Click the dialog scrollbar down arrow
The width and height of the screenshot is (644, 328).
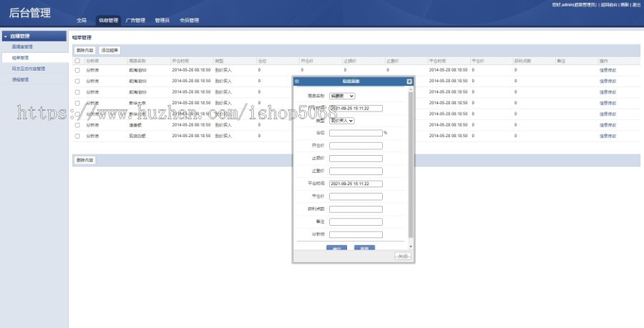tap(411, 247)
